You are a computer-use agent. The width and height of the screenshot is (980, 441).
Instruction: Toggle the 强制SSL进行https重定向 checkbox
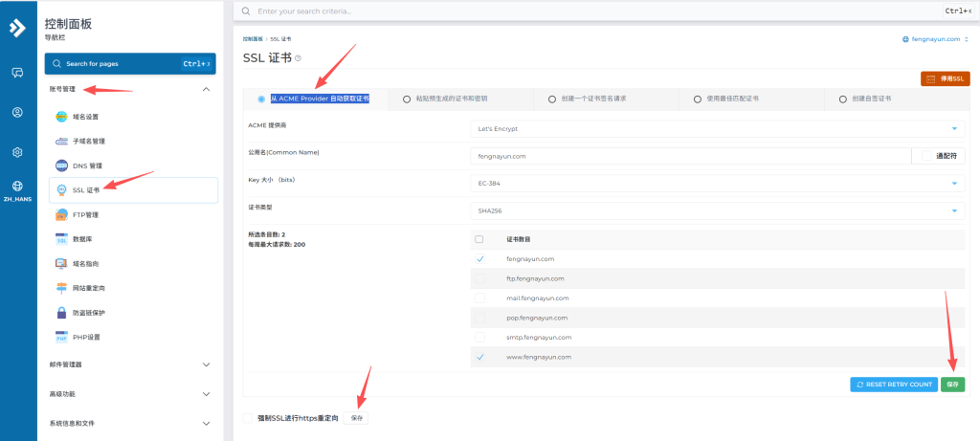(249, 418)
